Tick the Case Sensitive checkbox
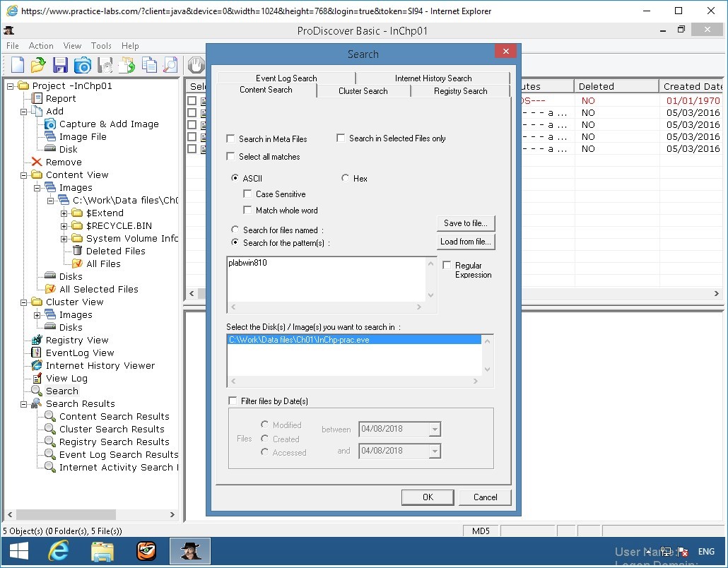728x568 pixels. [x=247, y=194]
